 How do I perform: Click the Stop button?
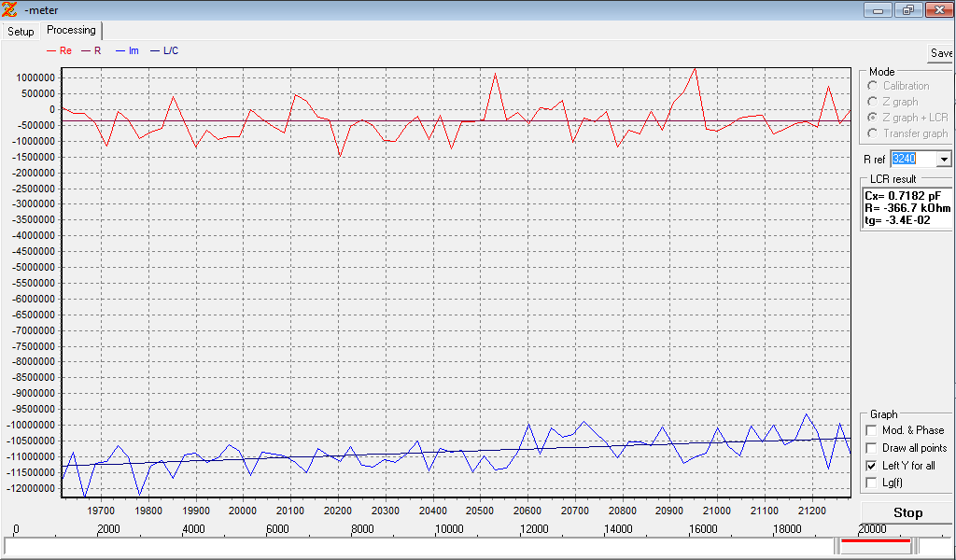click(x=907, y=513)
